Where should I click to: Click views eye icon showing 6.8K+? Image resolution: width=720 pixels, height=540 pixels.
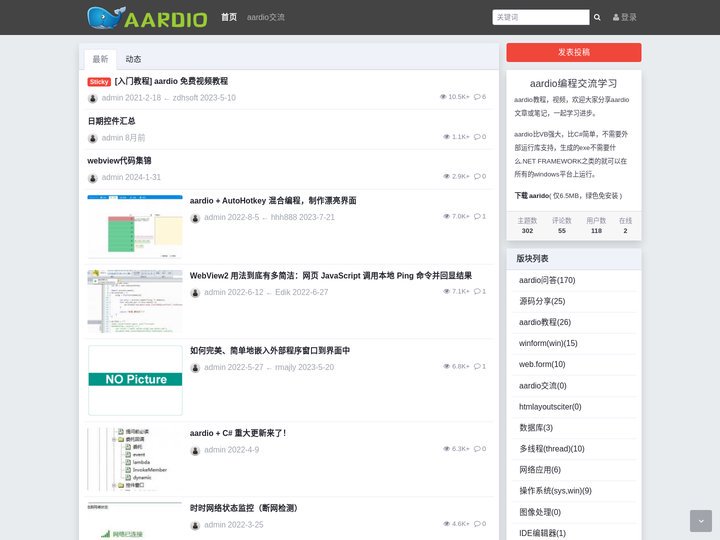click(x=446, y=366)
